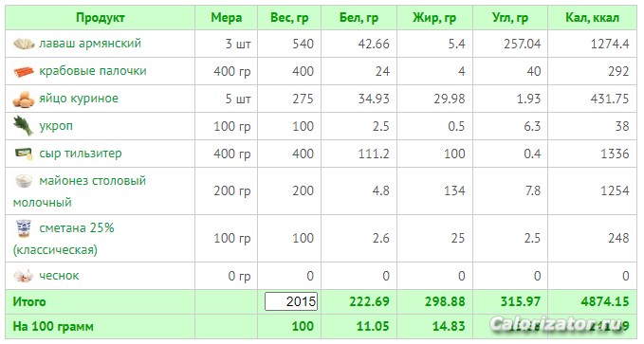Screen dimensions: 644x344
Task: Click the garlic icon
Action: coord(24,276)
